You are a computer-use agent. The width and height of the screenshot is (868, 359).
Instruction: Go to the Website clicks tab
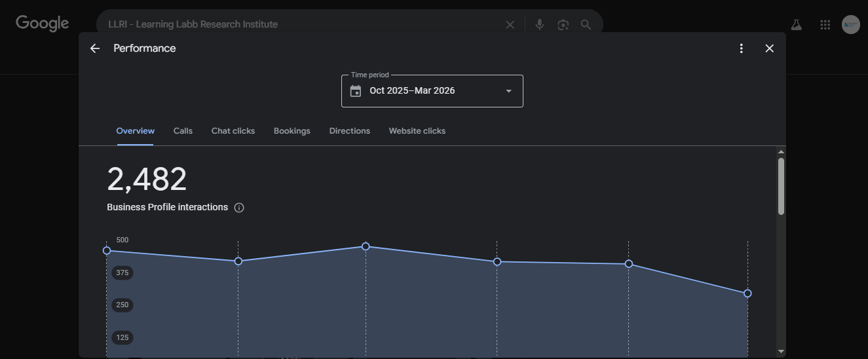click(x=417, y=131)
